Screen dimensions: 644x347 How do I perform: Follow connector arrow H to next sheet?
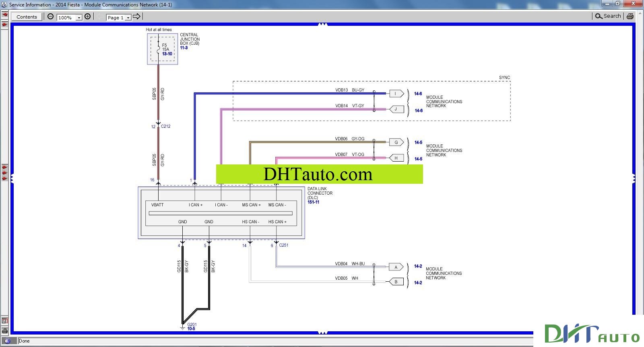pos(396,158)
